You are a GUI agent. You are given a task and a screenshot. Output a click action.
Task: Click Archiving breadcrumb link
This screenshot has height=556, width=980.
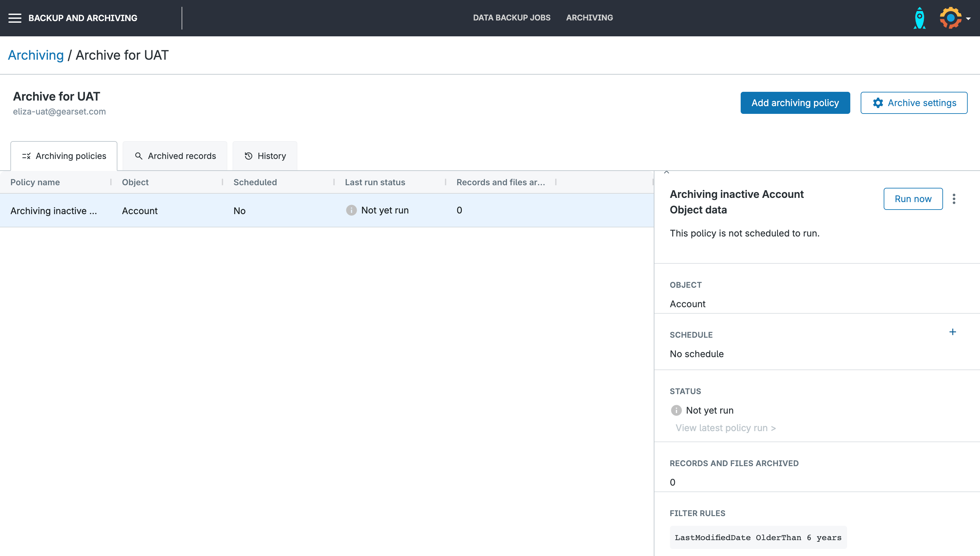[36, 55]
